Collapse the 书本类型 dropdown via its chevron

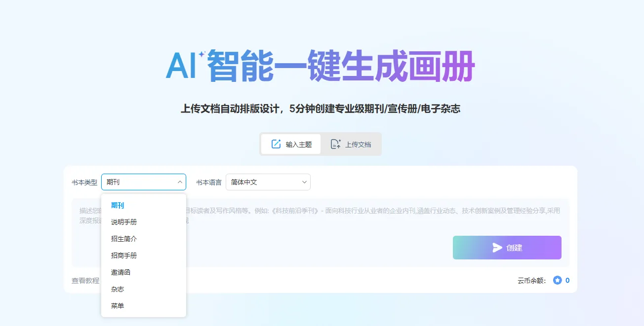coord(179,182)
